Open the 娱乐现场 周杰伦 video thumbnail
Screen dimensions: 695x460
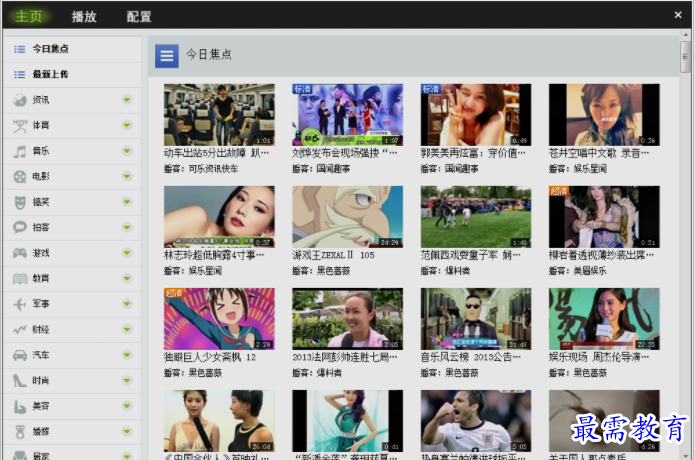pos(604,319)
